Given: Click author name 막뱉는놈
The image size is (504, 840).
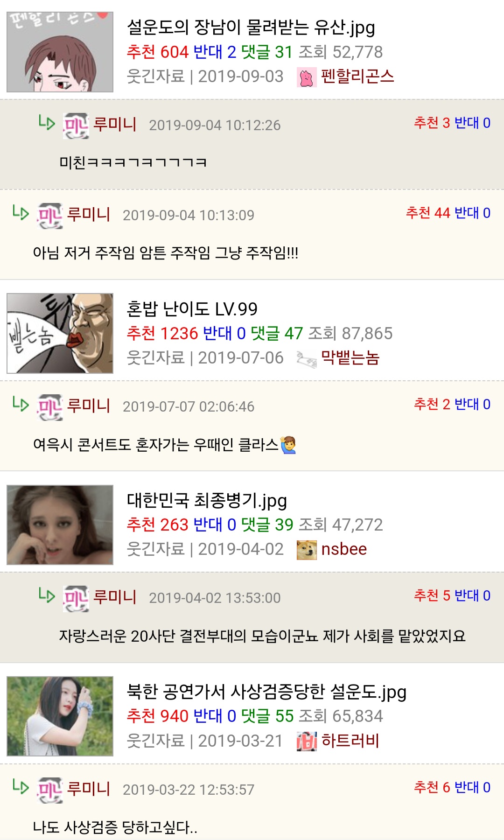Looking at the screenshot, I should [x=350, y=358].
